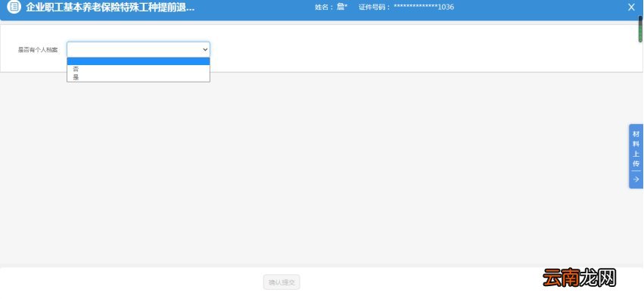This screenshot has width=644, height=299.
Task: Click the arrow icon on the 材料上传 tab
Action: pyautogui.click(x=636, y=179)
